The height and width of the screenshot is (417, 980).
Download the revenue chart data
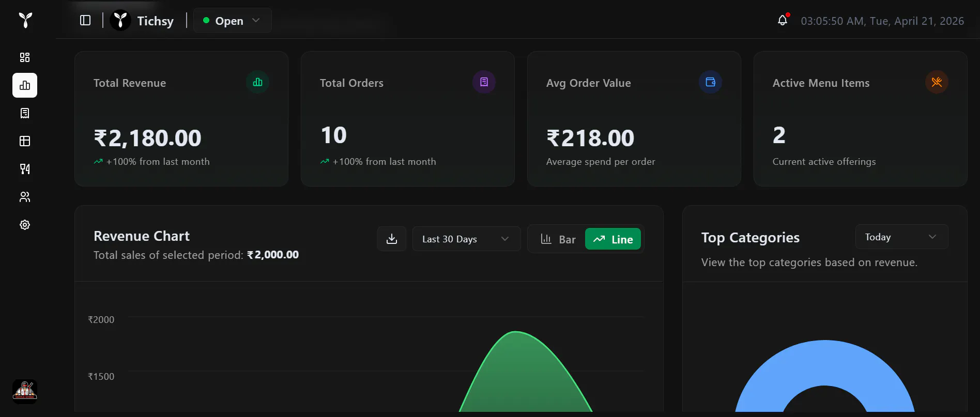[392, 239]
